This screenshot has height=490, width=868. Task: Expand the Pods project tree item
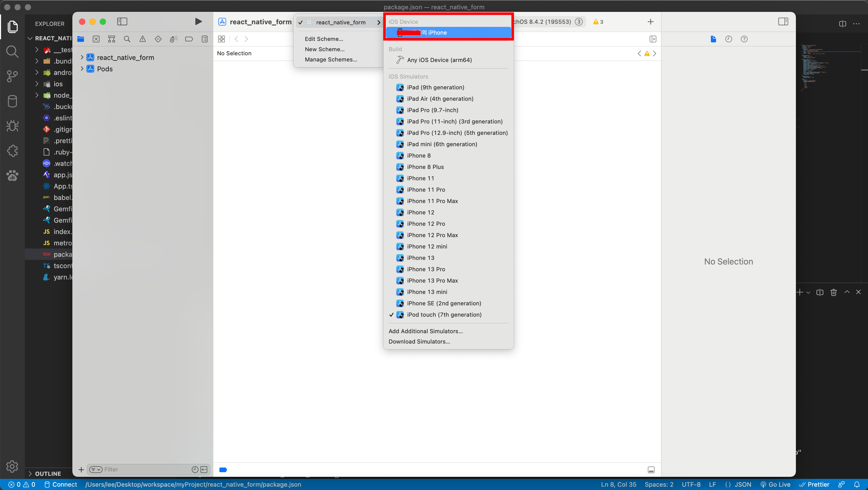[x=82, y=69]
